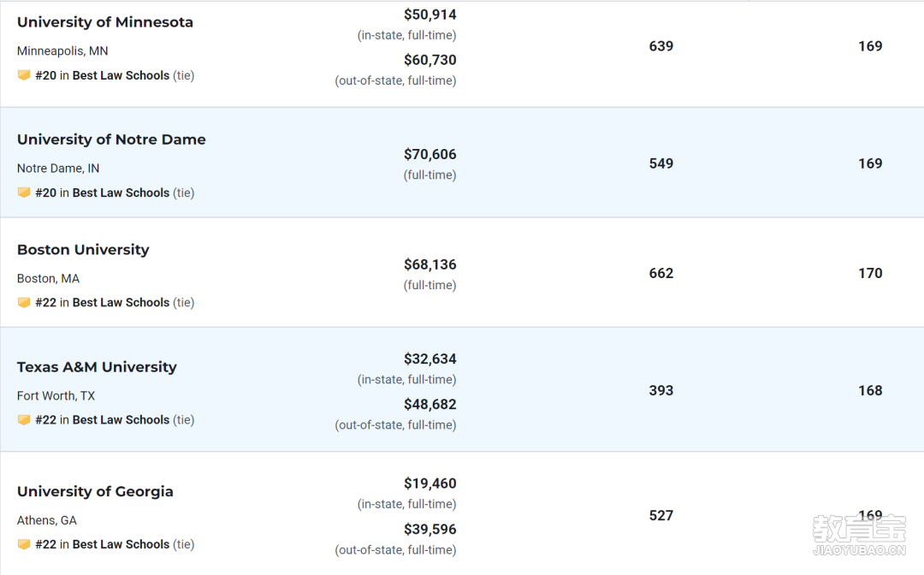Open the University of Notre Dame link
This screenshot has height=575, width=924.
[111, 139]
